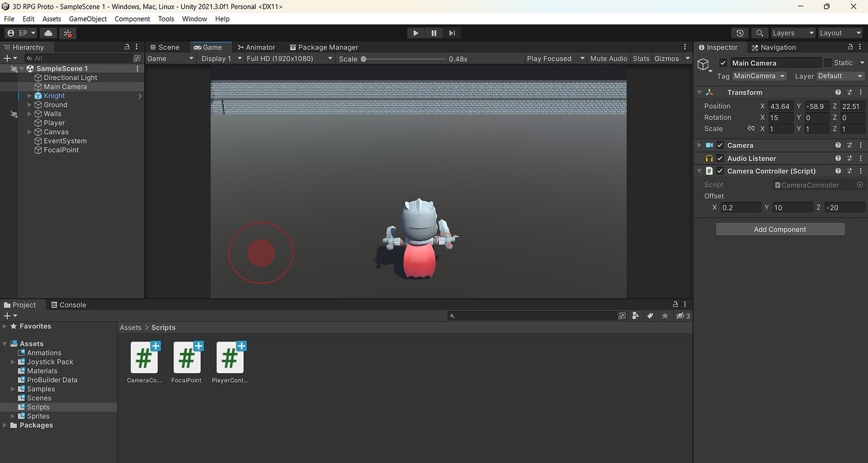
Task: Toggle the Main Camera active checkbox
Action: tap(723, 63)
